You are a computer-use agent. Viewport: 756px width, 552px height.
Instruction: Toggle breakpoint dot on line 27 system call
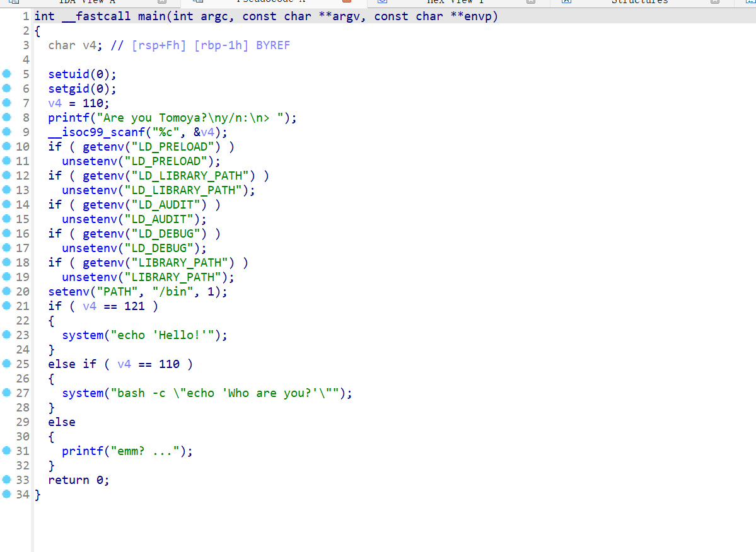point(7,393)
